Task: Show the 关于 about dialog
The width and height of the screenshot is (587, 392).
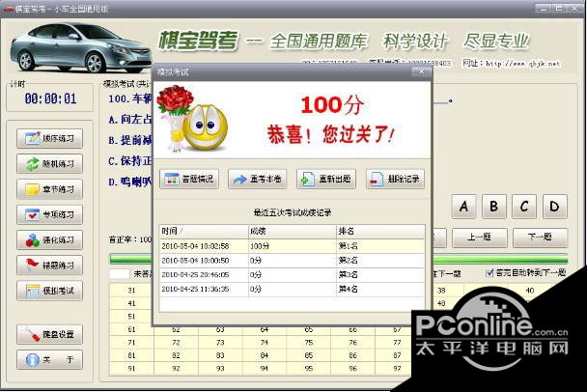Action: pyautogui.click(x=50, y=360)
